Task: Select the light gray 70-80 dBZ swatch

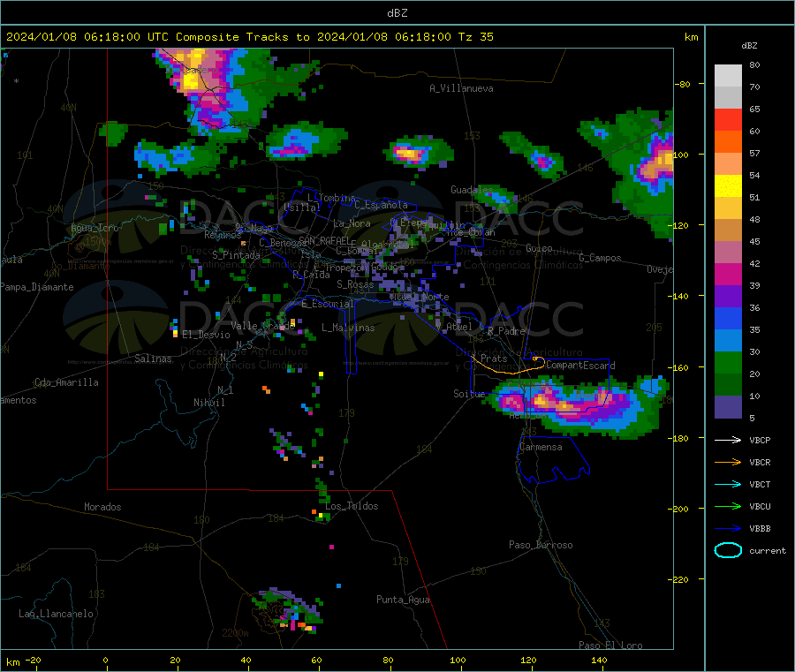Action: 728,76
